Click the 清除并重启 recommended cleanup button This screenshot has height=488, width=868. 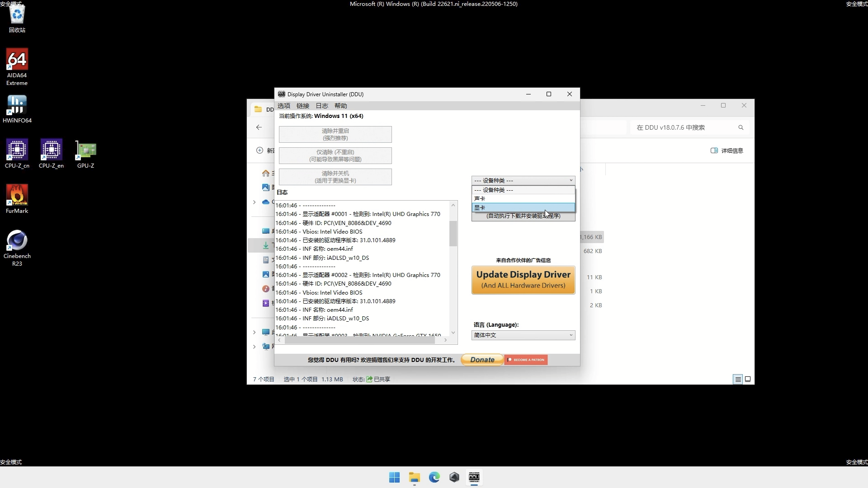335,134
